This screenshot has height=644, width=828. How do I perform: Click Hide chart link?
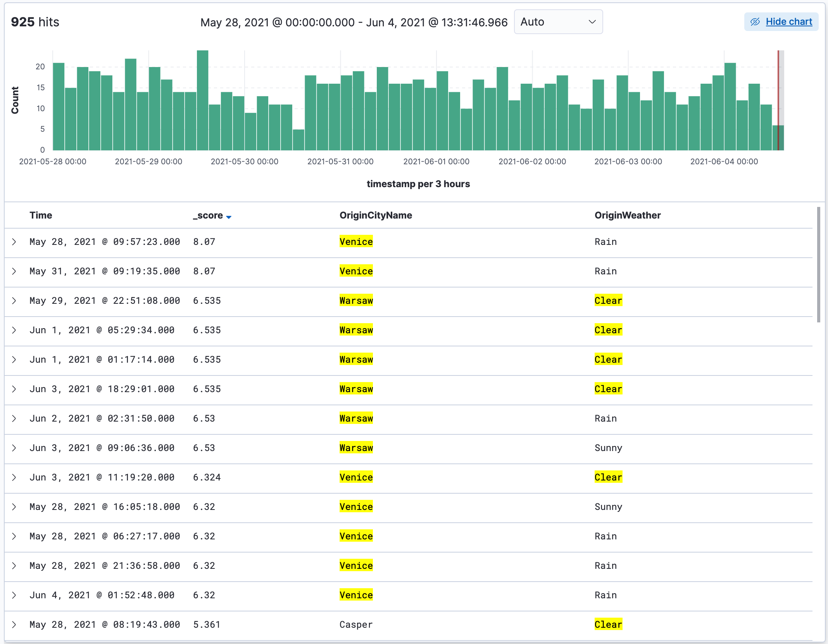pos(788,22)
